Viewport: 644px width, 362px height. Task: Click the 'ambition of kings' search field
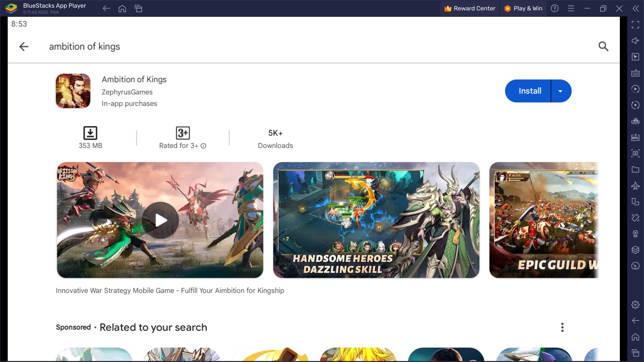pyautogui.click(x=85, y=46)
